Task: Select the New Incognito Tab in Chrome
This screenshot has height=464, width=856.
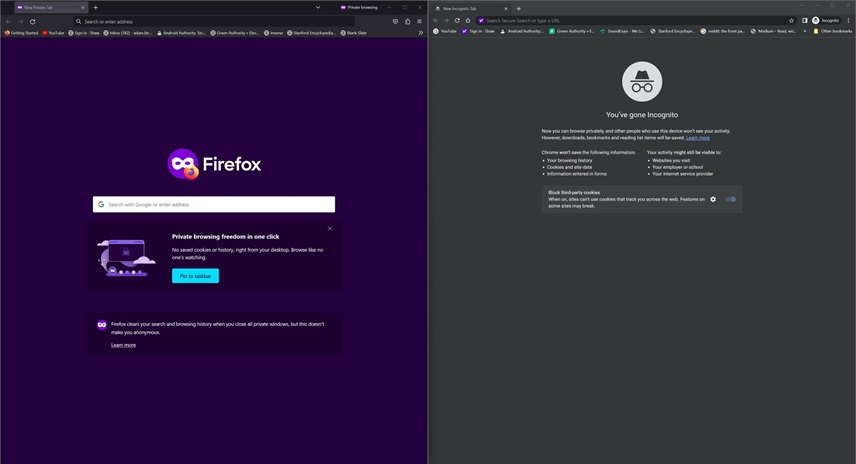Action: tap(472, 8)
